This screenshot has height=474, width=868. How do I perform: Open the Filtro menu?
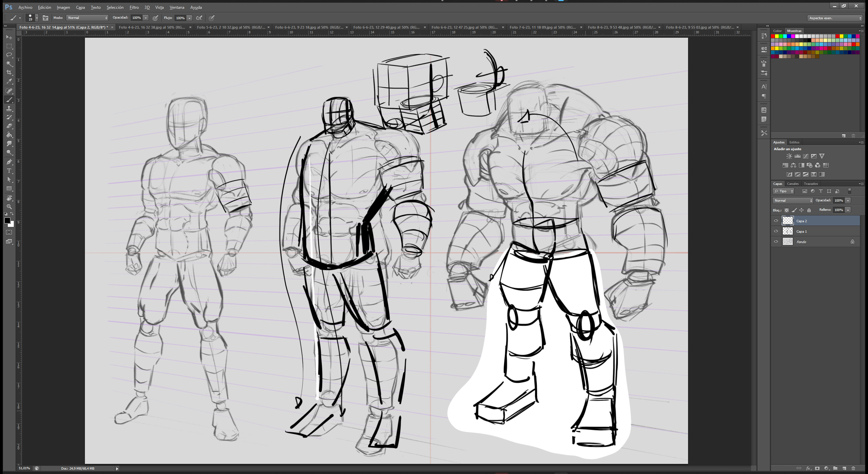click(x=134, y=7)
